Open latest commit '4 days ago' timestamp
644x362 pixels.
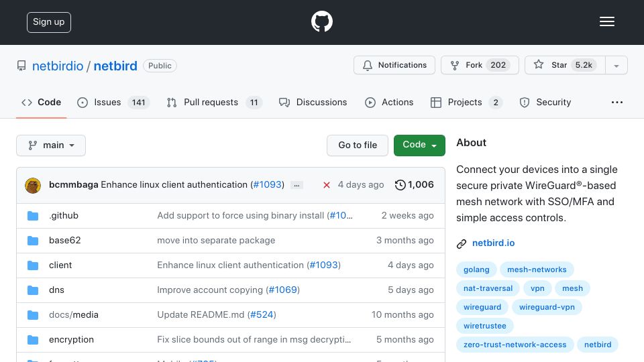pos(361,185)
